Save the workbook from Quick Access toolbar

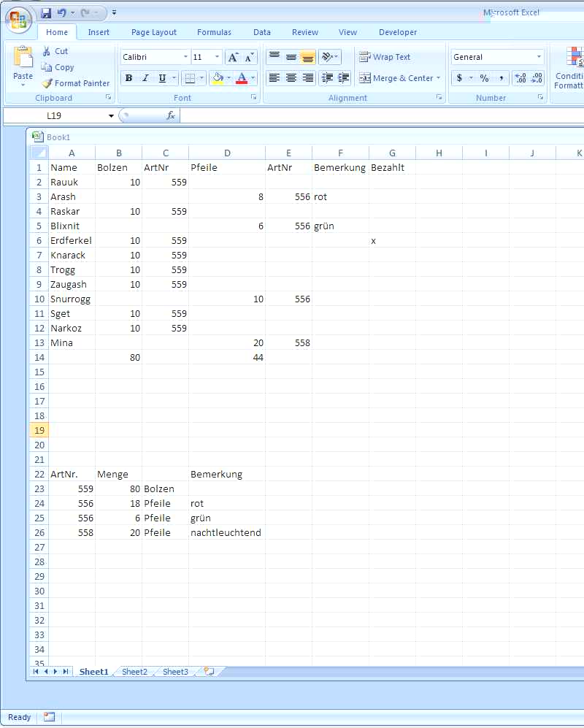pos(46,13)
